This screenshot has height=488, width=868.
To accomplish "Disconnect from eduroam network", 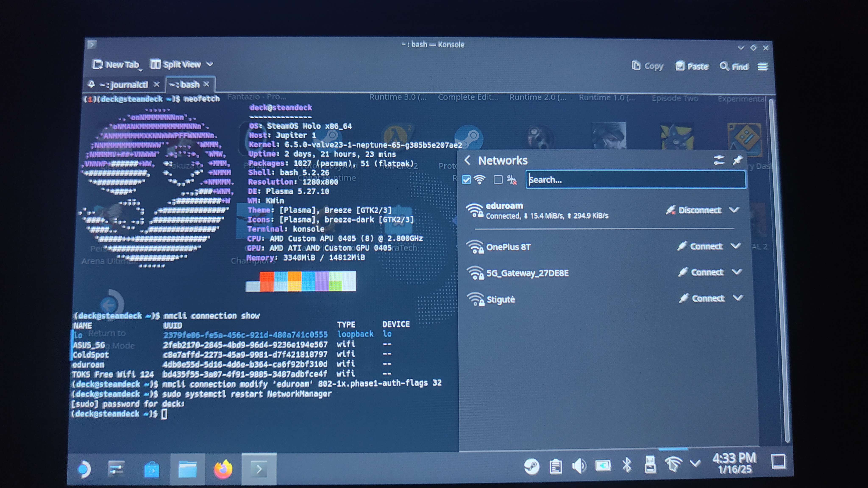I will click(x=693, y=210).
